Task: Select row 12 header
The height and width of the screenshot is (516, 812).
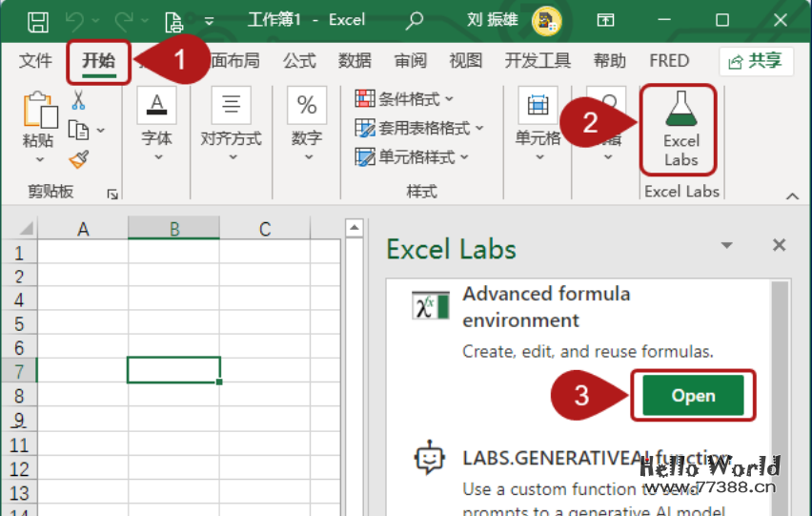Action: tap(19, 469)
